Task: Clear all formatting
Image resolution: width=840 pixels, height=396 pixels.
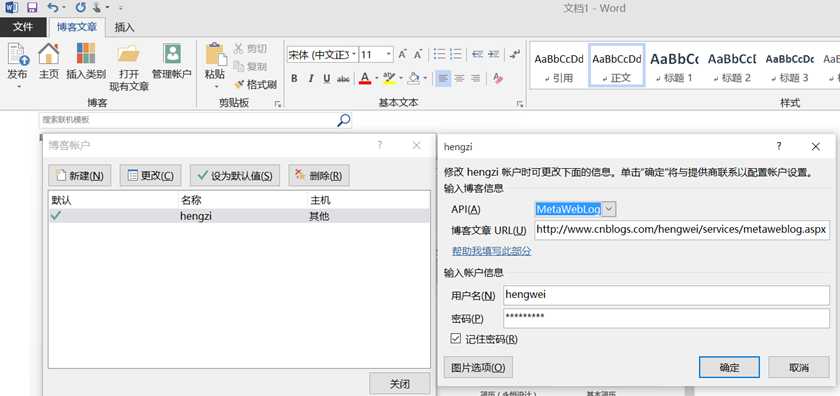Action: (x=498, y=79)
